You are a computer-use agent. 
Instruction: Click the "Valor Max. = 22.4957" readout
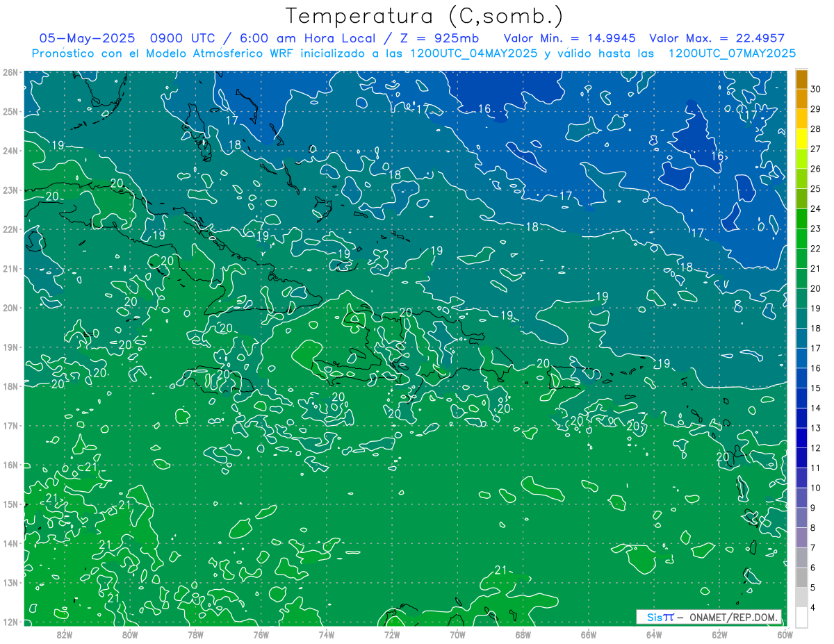pos(717,38)
